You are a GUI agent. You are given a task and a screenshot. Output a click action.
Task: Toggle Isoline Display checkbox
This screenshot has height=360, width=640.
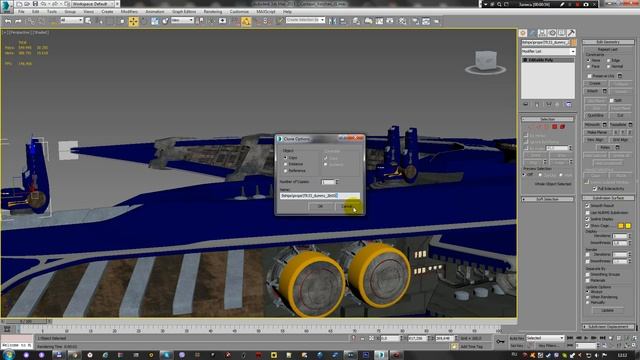(587, 219)
